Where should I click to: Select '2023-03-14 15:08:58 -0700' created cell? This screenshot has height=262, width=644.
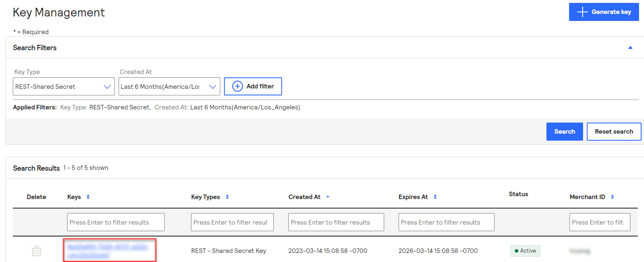point(328,251)
